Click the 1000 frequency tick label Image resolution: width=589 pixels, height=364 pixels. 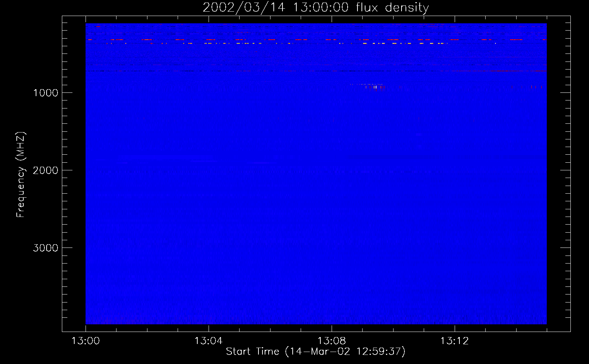(x=46, y=93)
